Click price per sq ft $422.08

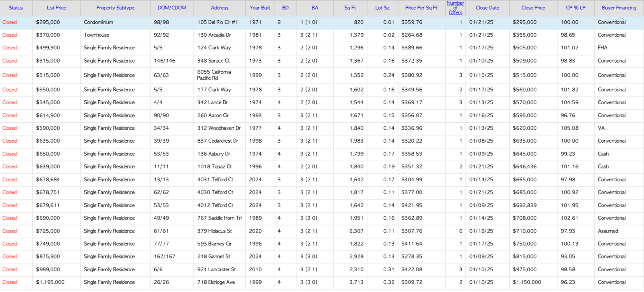click(412, 269)
